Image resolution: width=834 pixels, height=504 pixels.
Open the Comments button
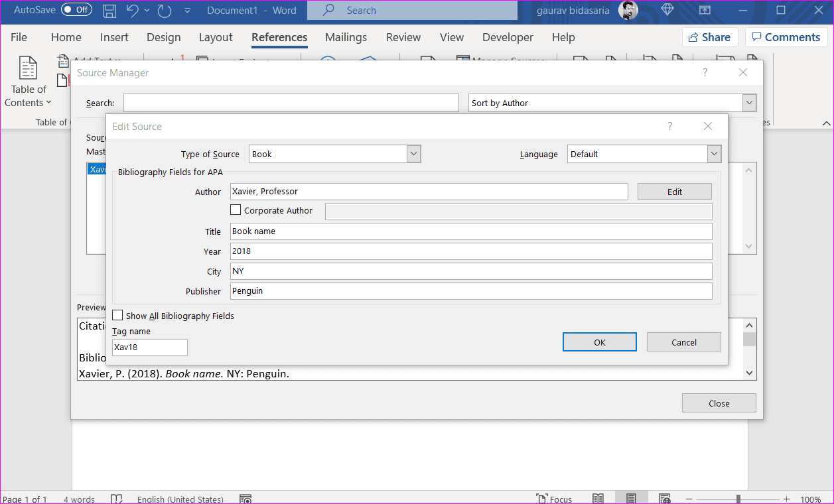point(786,37)
